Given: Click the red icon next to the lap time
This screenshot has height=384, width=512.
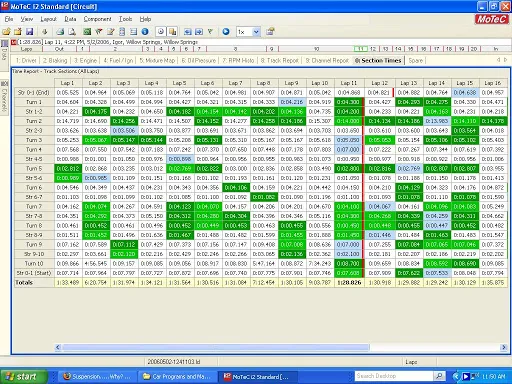Looking at the screenshot, I should [14, 42].
